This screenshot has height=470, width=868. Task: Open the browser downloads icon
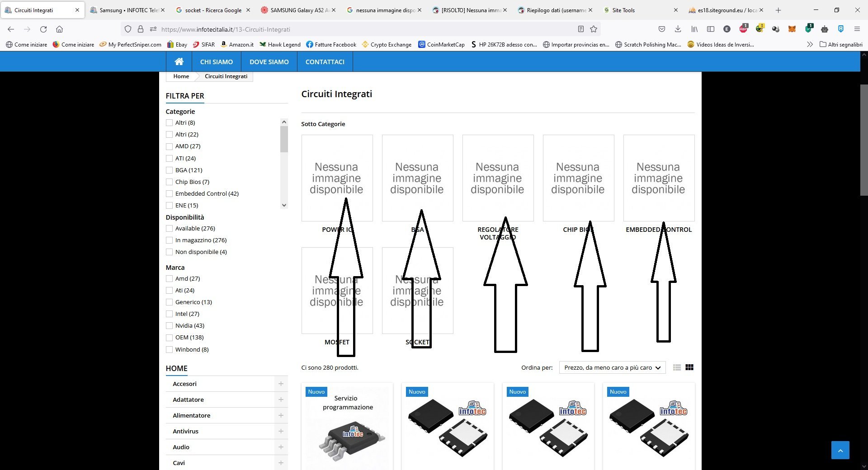pyautogui.click(x=678, y=29)
